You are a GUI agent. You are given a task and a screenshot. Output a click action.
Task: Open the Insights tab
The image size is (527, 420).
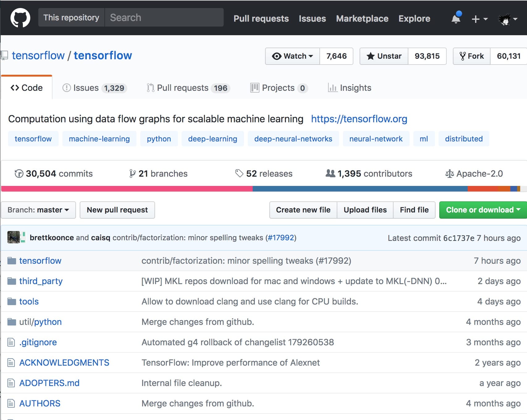tap(350, 88)
